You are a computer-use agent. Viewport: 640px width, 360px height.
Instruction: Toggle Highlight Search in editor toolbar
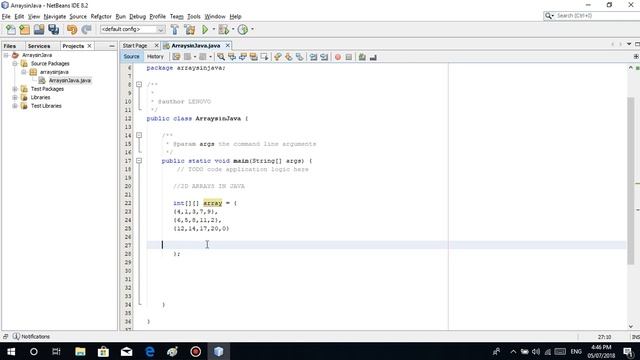(253, 57)
